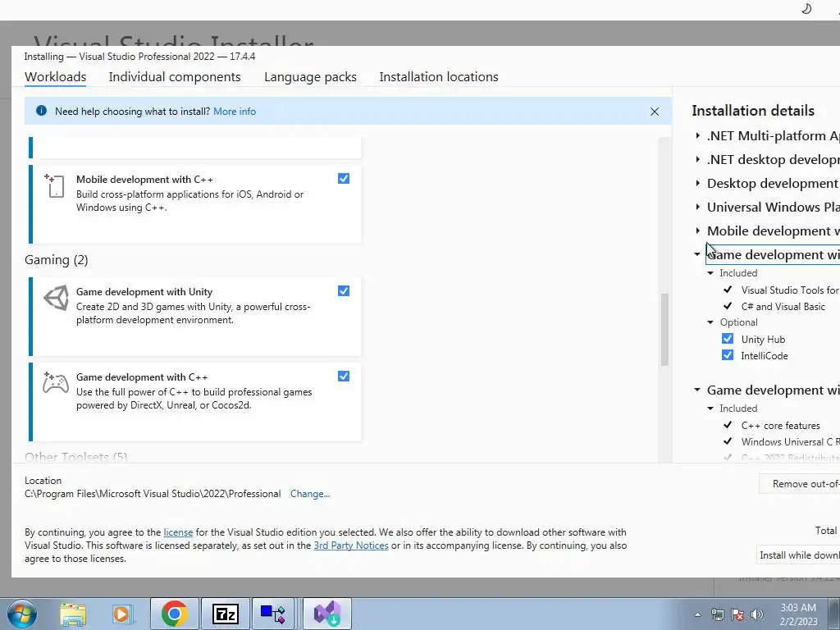Image resolution: width=840 pixels, height=630 pixels.
Task: Switch to Visual Studio Installer taskbar icon
Action: tap(327, 614)
